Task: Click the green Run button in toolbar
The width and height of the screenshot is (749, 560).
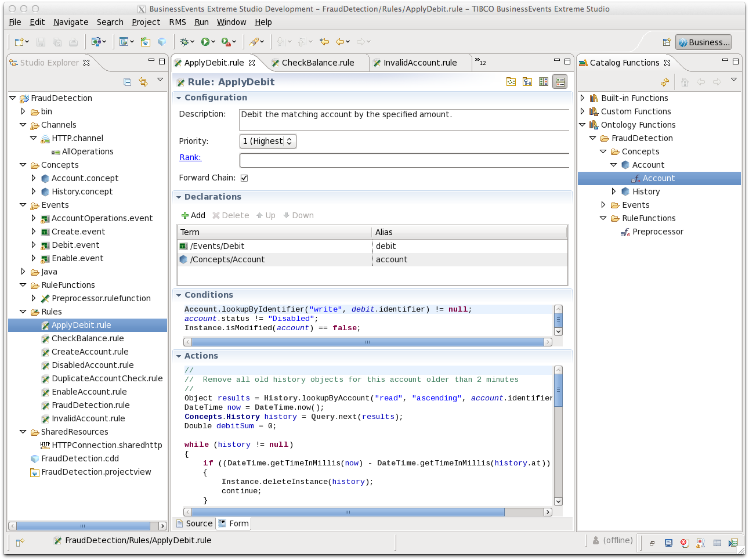Action: (x=205, y=42)
